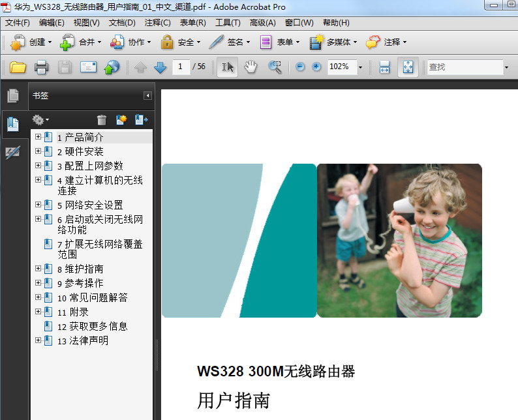Open the 工具(T) menu
The height and width of the screenshot is (420, 518).
click(x=228, y=23)
